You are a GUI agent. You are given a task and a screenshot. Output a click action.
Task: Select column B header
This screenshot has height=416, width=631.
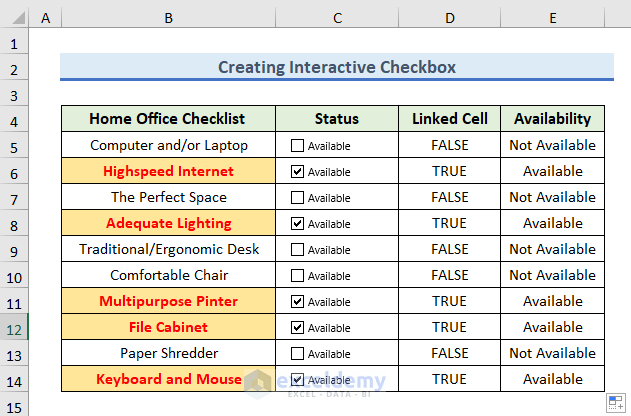point(168,19)
